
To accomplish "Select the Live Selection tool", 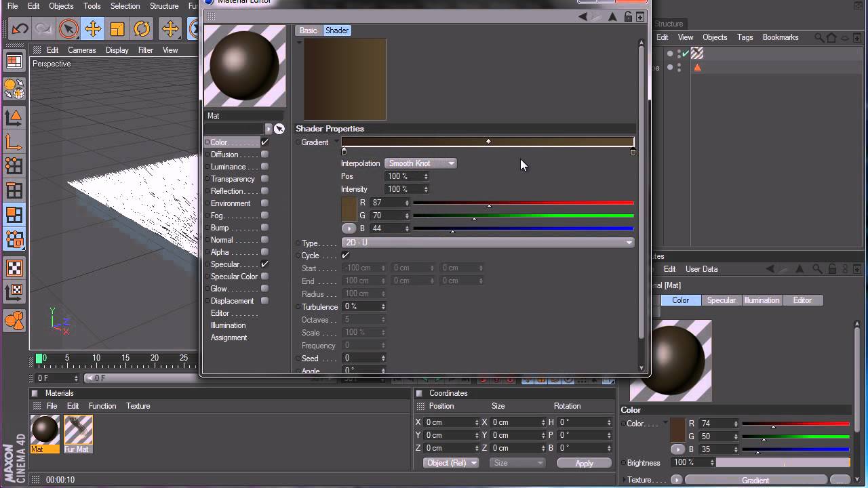I will [x=68, y=28].
